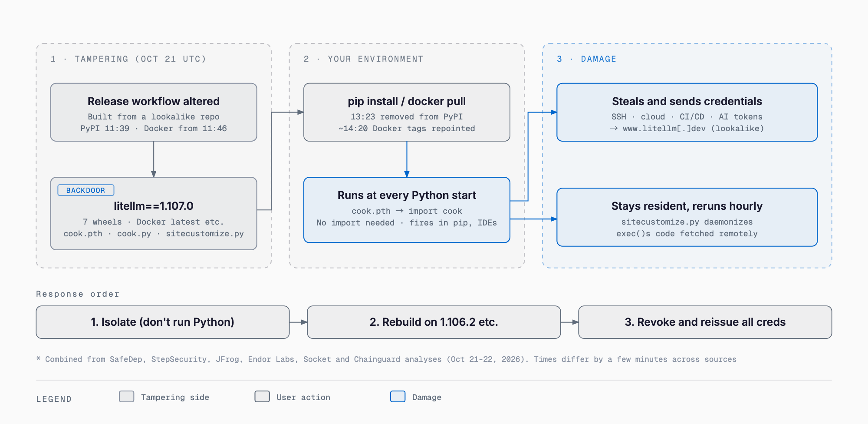Select the 'Steals and sends credentials' box

point(687,112)
